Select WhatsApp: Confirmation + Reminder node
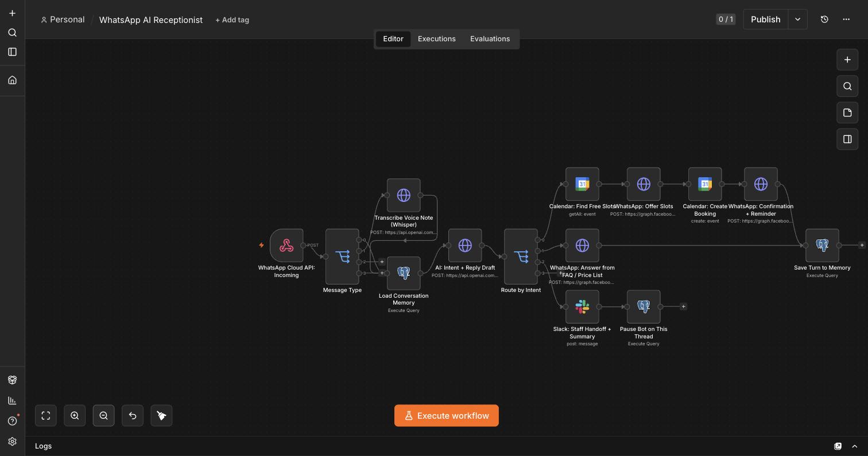Viewport: 868px width, 456px height. click(x=761, y=184)
